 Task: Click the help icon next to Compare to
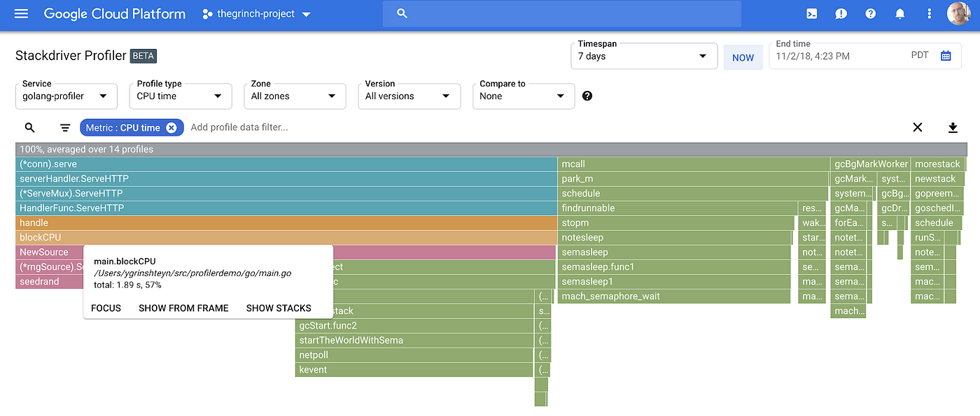pyautogui.click(x=587, y=96)
